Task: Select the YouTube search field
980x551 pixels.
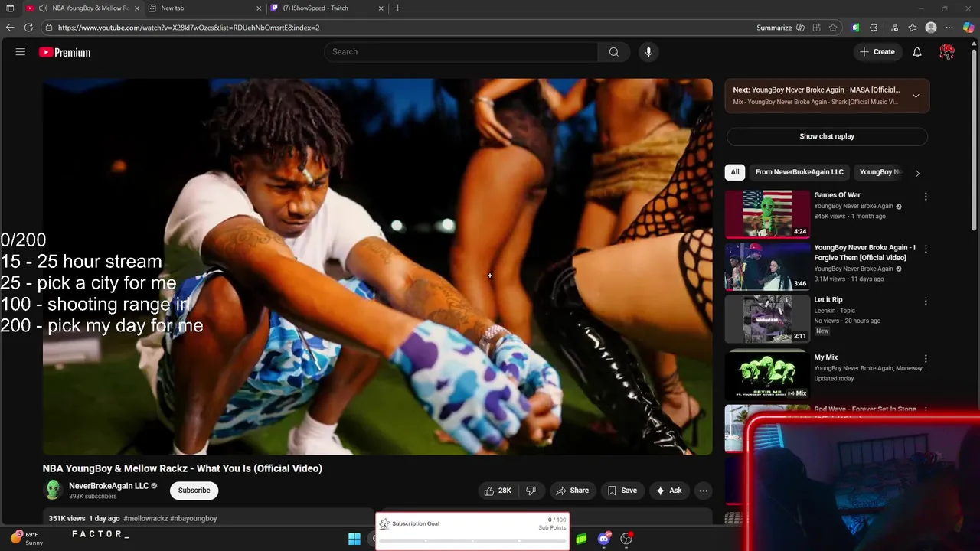Action: [461, 52]
